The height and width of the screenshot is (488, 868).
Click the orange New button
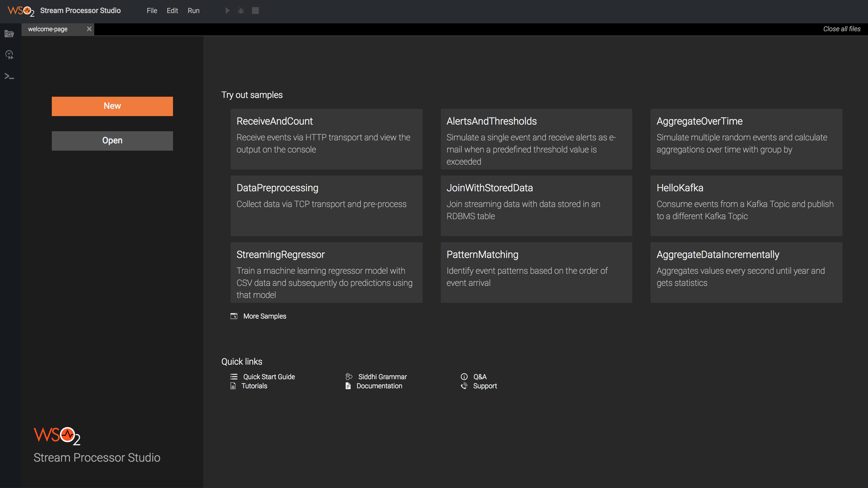[112, 106]
